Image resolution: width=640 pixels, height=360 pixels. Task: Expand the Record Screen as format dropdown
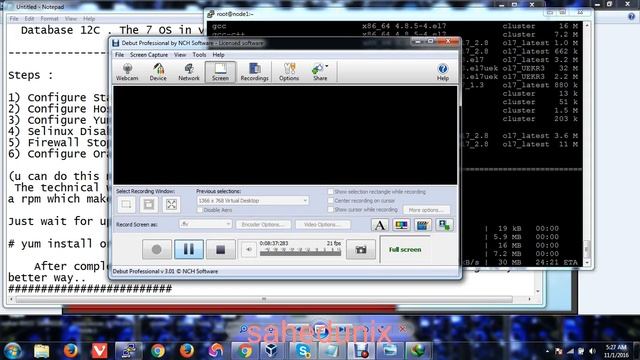coord(228,224)
